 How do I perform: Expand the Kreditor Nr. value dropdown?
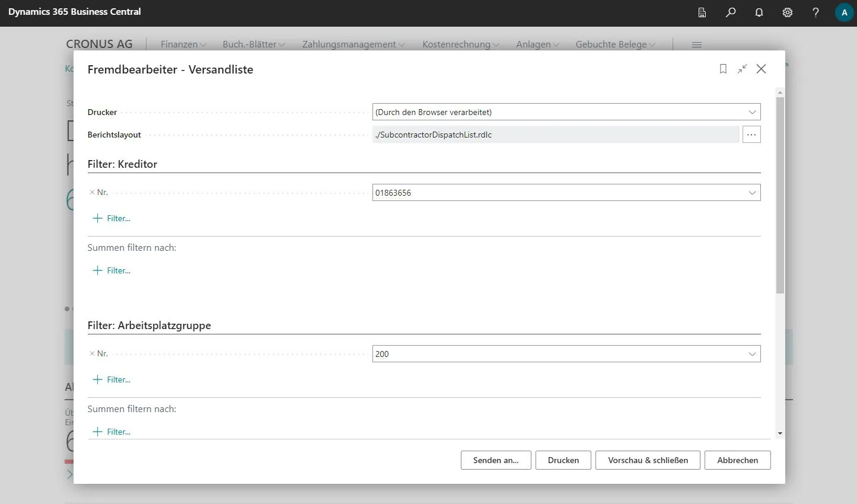752,193
